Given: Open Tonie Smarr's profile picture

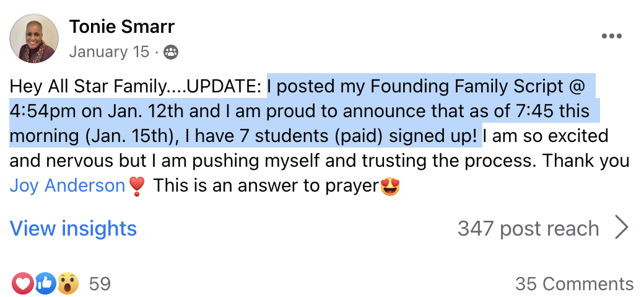Looking at the screenshot, I should (x=34, y=38).
